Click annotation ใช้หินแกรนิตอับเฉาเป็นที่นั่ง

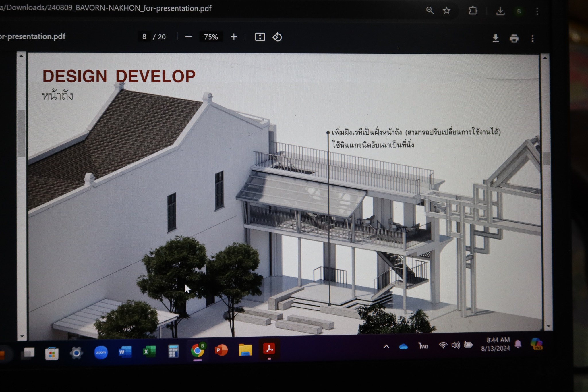pyautogui.click(x=373, y=144)
